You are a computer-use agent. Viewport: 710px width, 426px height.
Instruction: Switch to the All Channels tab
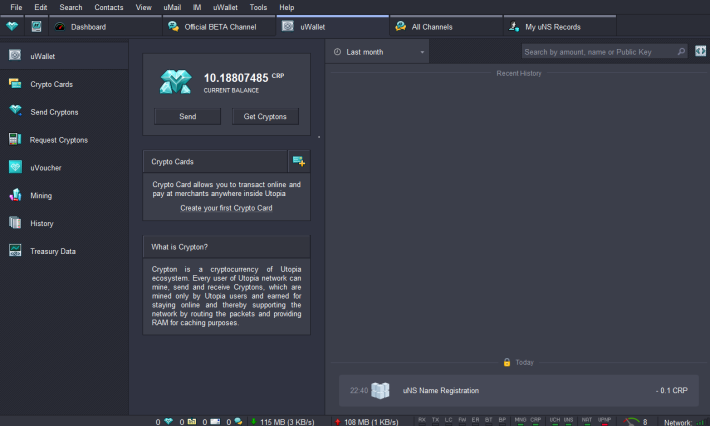[x=446, y=27]
